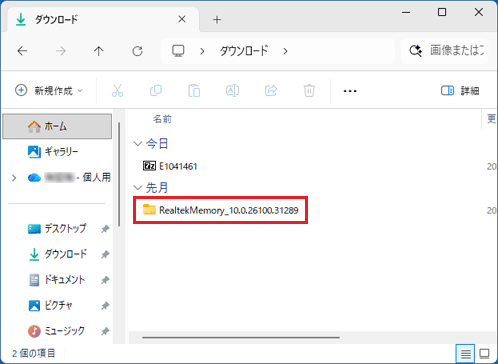Switch to details list view icon

click(x=466, y=353)
